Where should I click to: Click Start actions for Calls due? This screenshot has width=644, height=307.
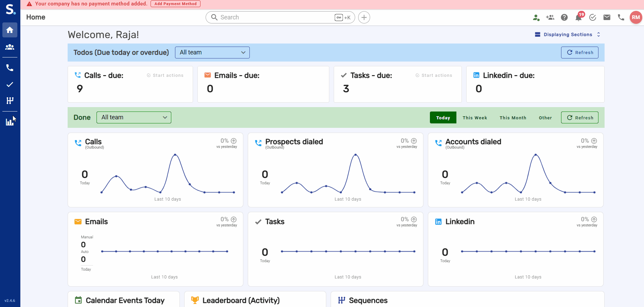pos(165,75)
